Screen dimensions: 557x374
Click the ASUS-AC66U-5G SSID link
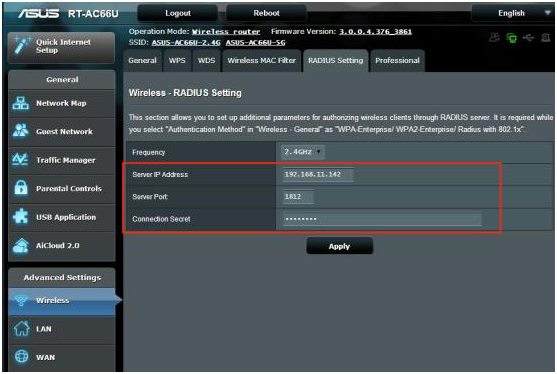pos(255,43)
